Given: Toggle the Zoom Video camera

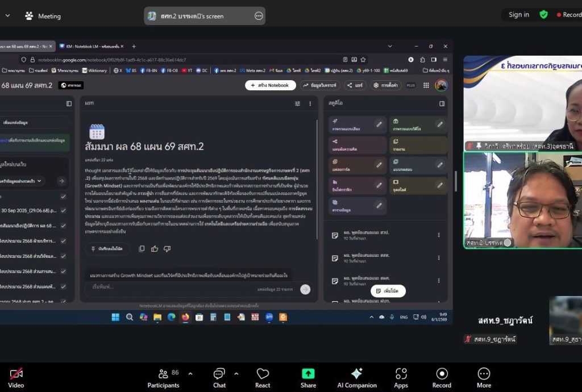Looking at the screenshot, I should point(16,378).
